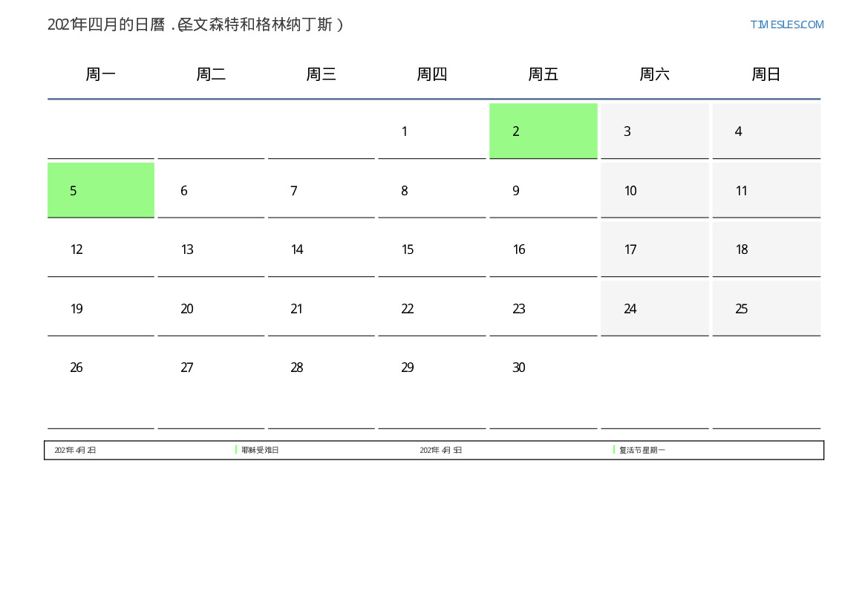This screenshot has height=614, width=868.
Task: Click the 耶稣受难日 holiday label
Action: tap(260, 450)
